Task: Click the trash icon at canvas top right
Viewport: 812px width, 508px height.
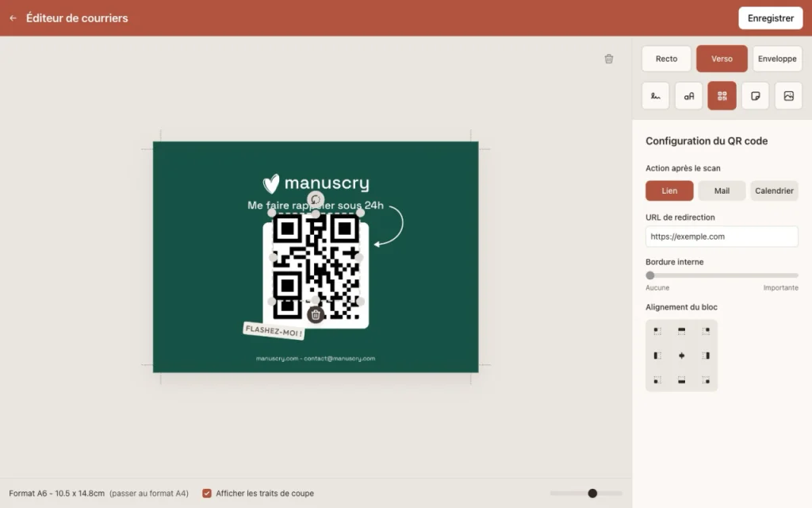Action: pos(609,59)
